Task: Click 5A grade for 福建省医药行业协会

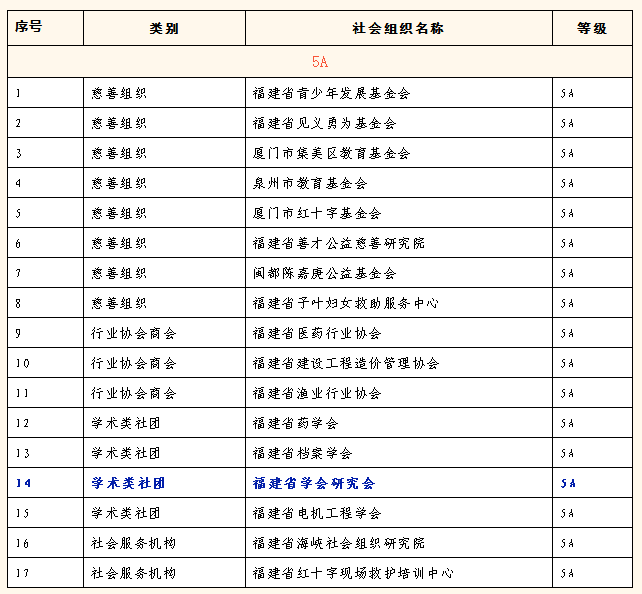Action: coord(567,333)
